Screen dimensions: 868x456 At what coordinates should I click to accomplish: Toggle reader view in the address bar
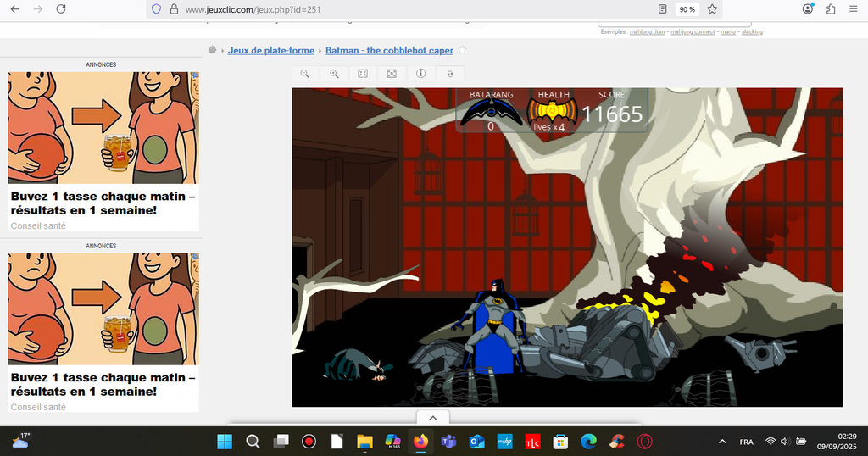pyautogui.click(x=663, y=9)
